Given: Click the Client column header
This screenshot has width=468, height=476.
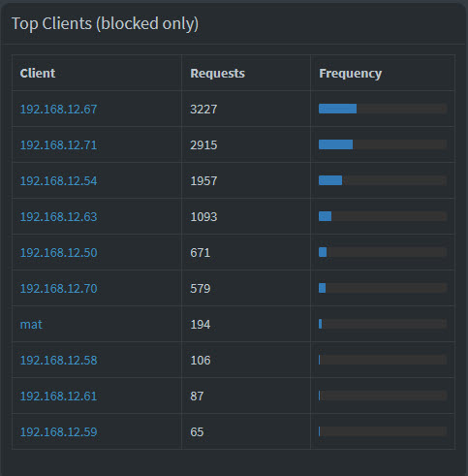Looking at the screenshot, I should tap(38, 74).
